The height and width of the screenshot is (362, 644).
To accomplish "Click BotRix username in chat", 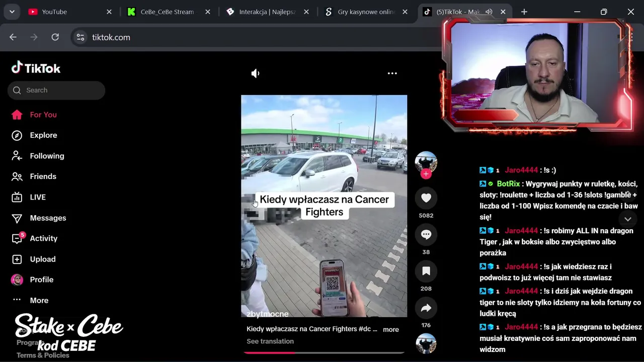I will coord(508,184).
